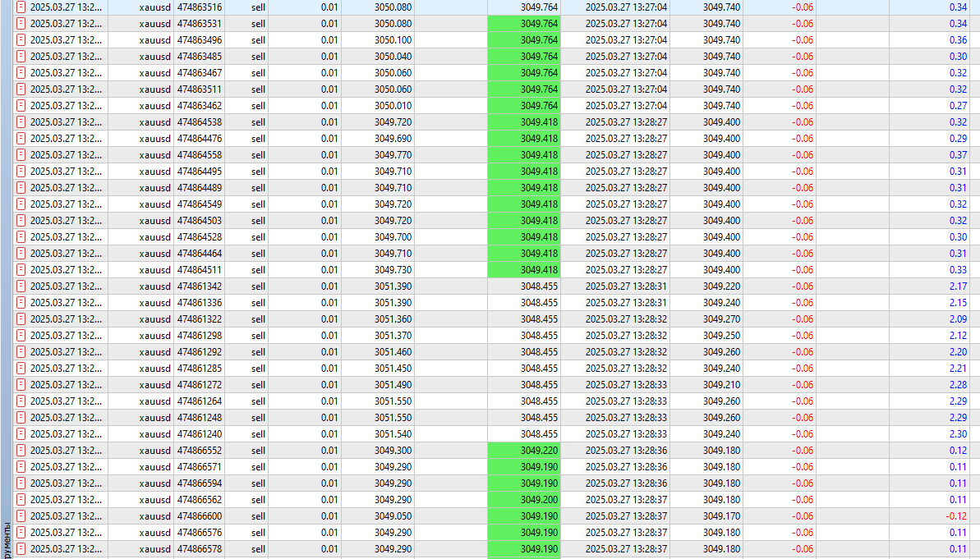
Task: Select the close price 3049.250
Action: (721, 336)
